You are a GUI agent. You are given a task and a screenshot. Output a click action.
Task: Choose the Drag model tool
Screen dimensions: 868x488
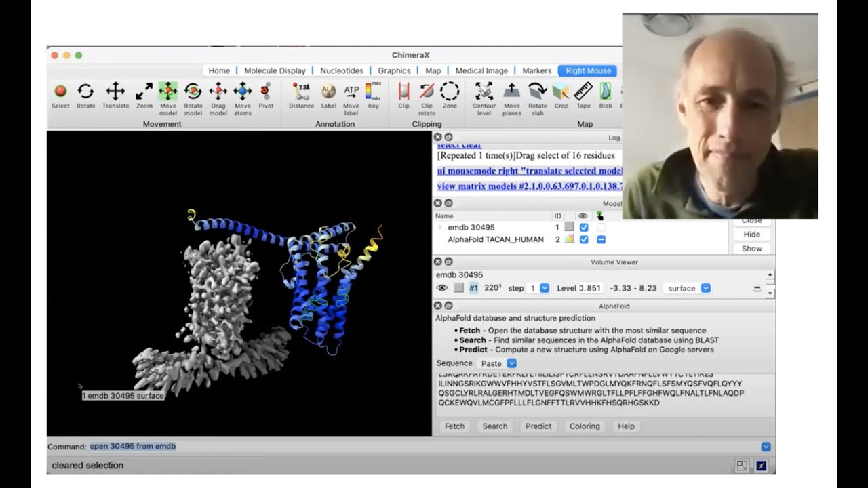[218, 99]
